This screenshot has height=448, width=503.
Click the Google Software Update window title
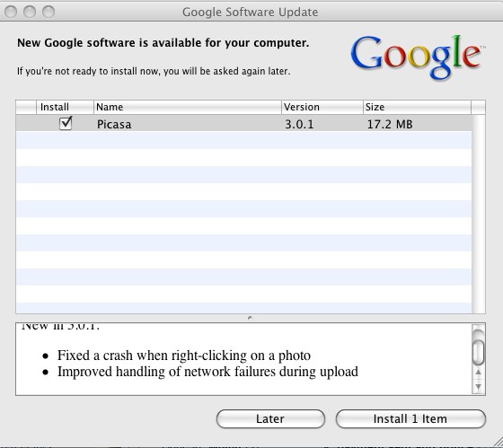point(251,13)
